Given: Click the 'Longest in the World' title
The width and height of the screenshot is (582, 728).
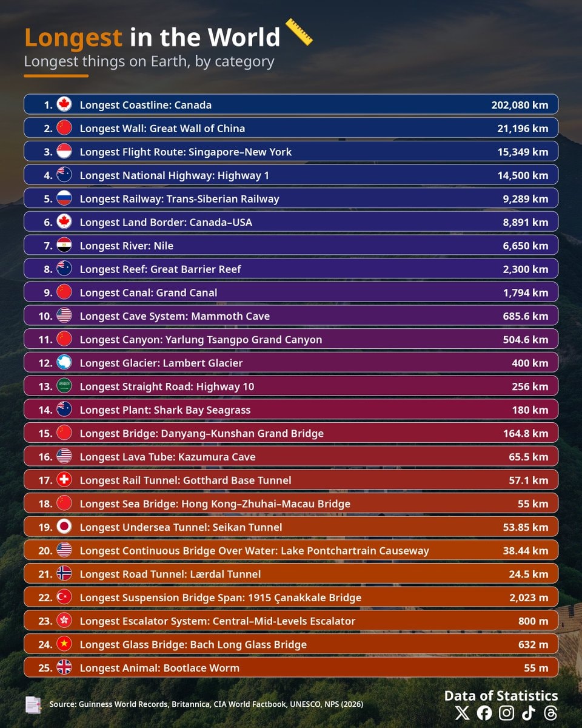Looking at the screenshot, I should tap(152, 38).
